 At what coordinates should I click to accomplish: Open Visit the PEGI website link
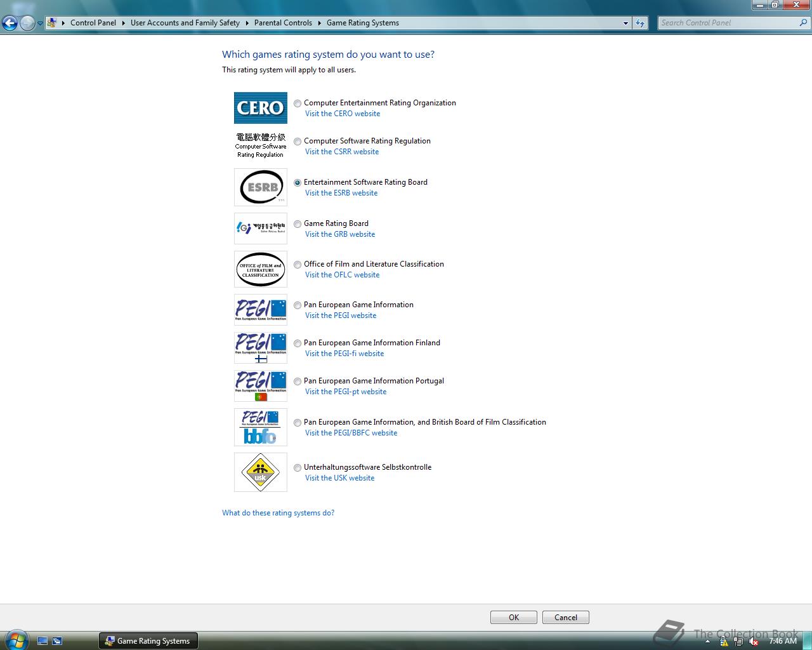(341, 315)
